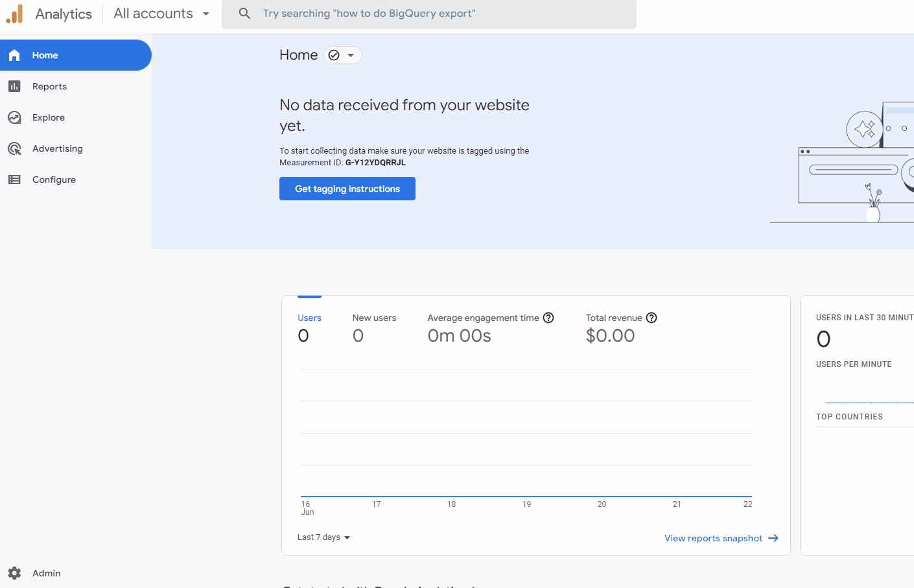This screenshot has height=588, width=914.
Task: Open the Last 7 days date range dropdown
Action: click(x=323, y=537)
